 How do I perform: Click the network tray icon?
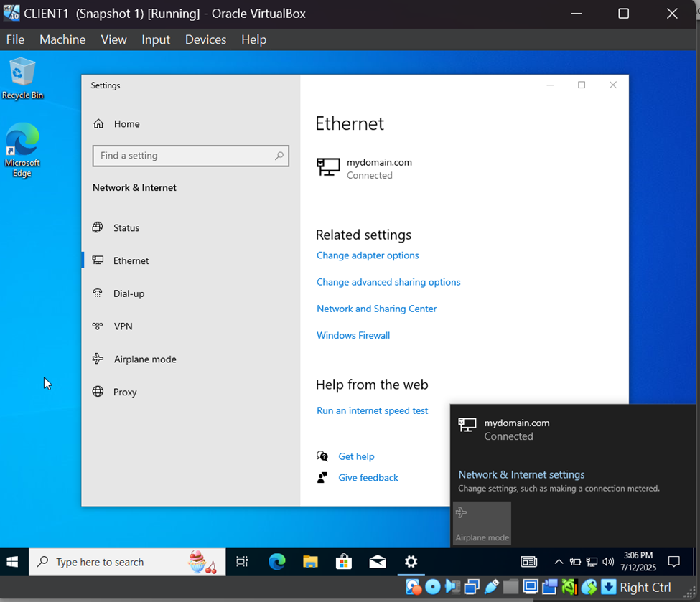tap(592, 562)
